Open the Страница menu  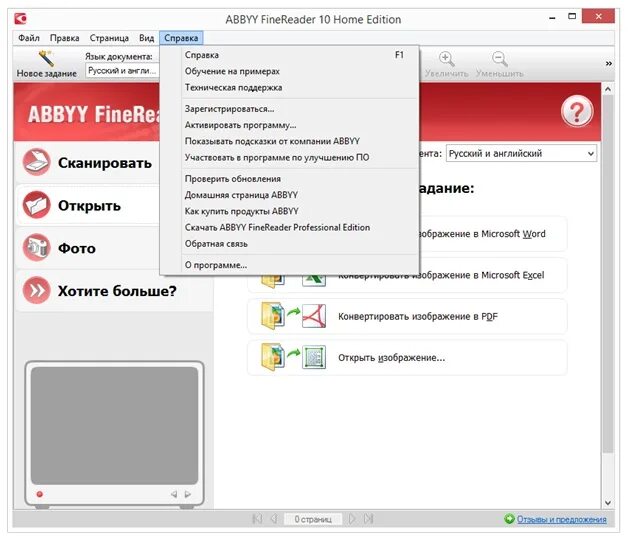click(x=109, y=38)
